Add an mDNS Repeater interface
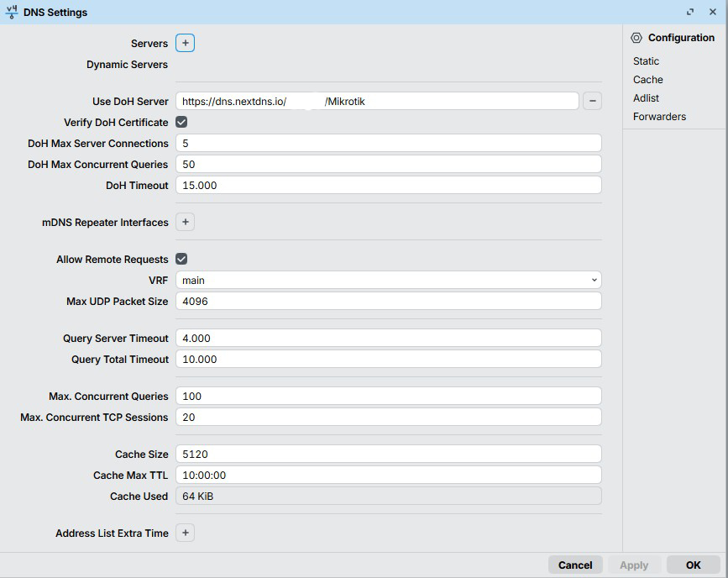 coord(185,222)
